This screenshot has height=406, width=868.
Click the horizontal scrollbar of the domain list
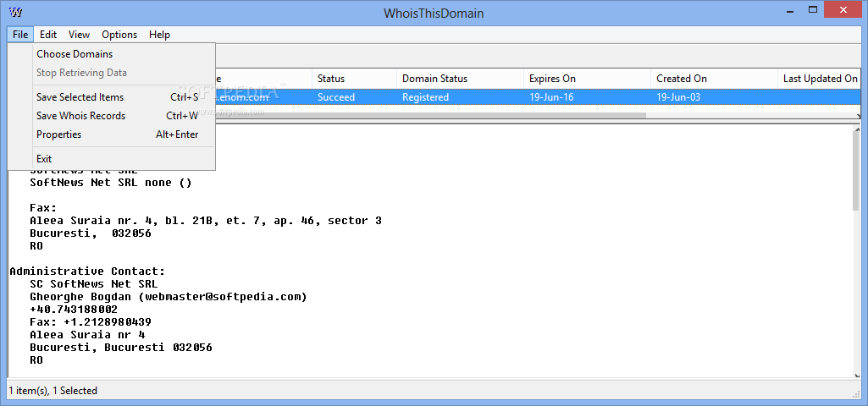click(432, 116)
